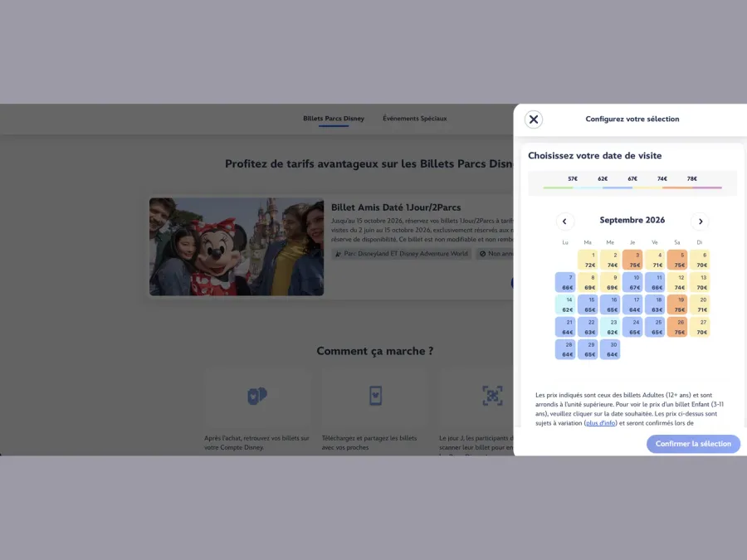The image size is (747, 560).
Task: Select date 22 priced 63€
Action: pyautogui.click(x=588, y=327)
